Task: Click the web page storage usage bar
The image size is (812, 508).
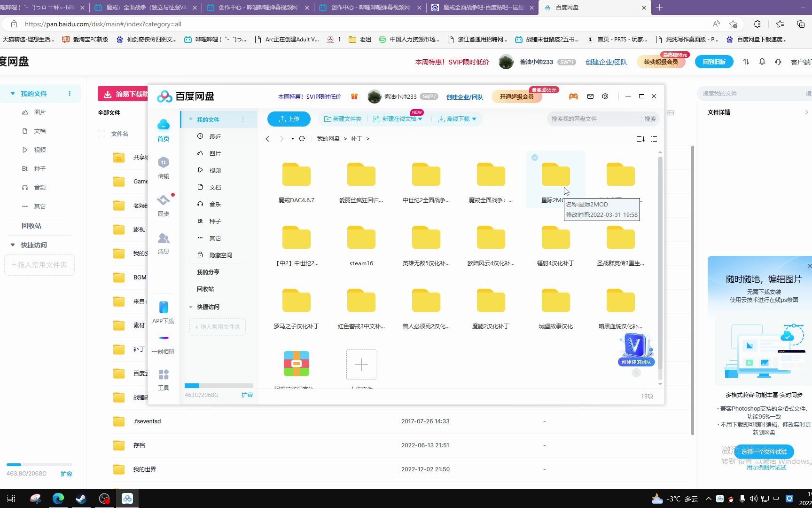Action: 39,465
